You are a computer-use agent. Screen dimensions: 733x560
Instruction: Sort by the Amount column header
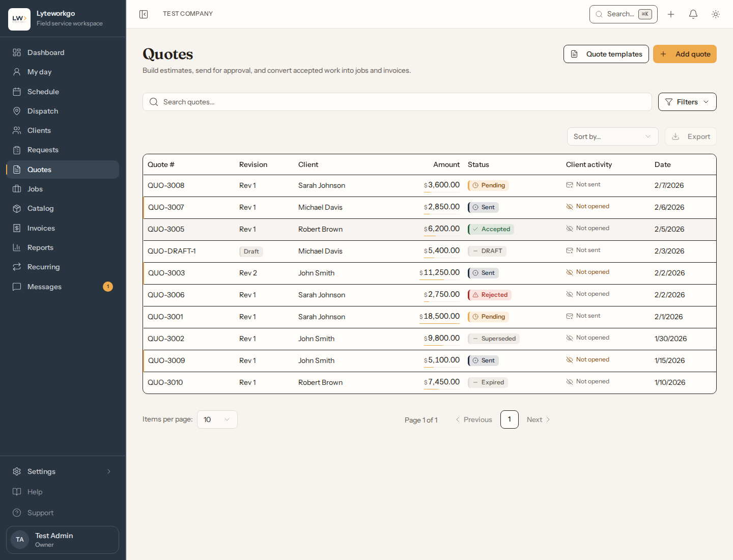coord(446,164)
